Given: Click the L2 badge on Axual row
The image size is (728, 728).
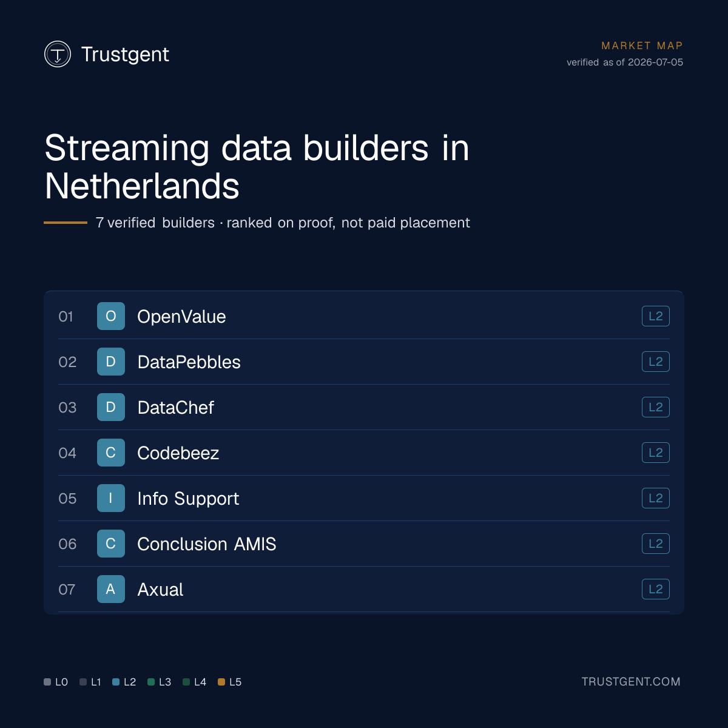Looking at the screenshot, I should [x=656, y=589].
